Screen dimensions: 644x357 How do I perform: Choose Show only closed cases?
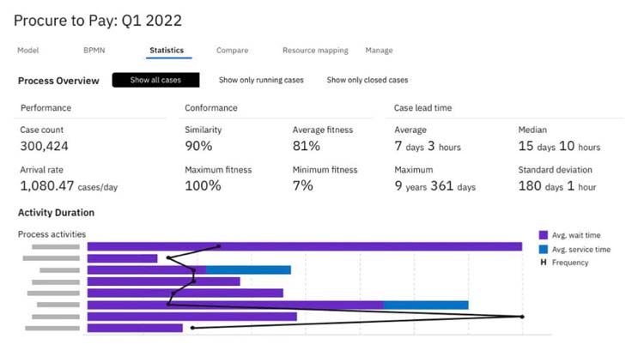pos(368,80)
